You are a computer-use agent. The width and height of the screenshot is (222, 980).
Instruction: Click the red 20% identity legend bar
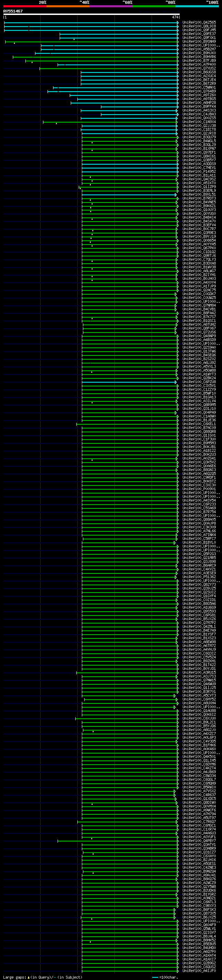point(25,6)
